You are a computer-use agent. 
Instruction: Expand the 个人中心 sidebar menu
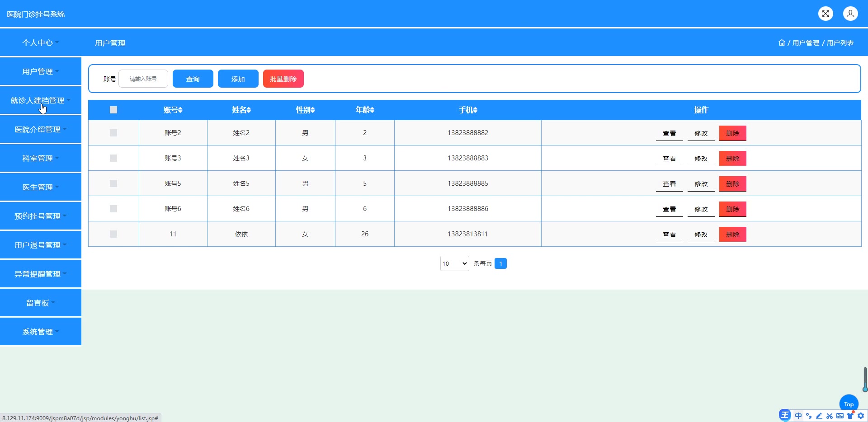point(41,42)
